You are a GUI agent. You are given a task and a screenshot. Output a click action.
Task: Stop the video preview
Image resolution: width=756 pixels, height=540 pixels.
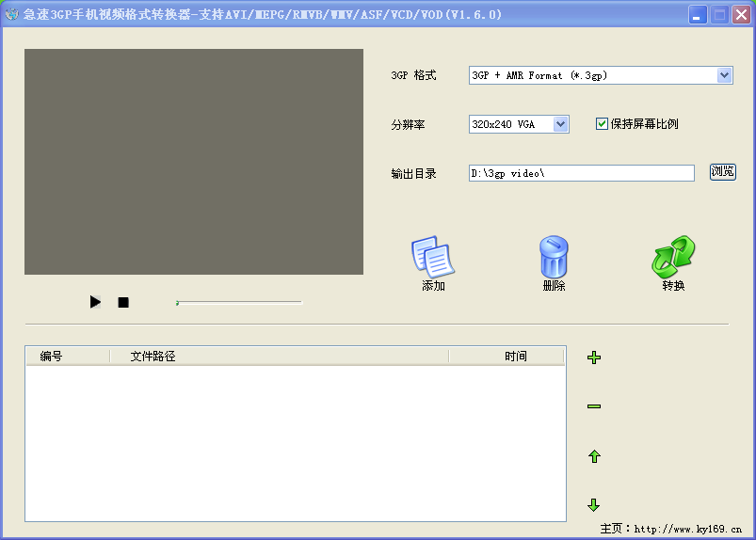click(x=123, y=303)
